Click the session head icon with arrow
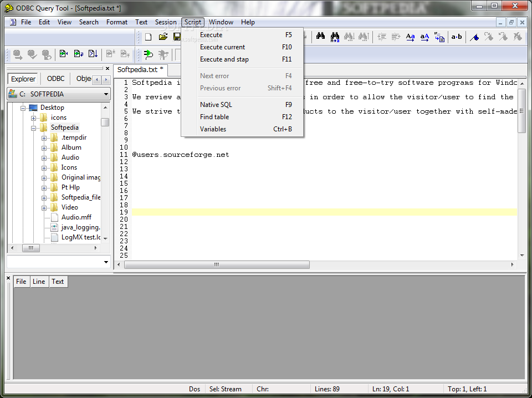Screen dimensions: 532x398 18,54
